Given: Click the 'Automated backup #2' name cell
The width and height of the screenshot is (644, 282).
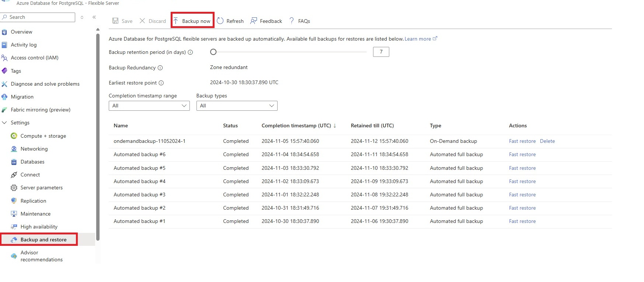Looking at the screenshot, I should (139, 208).
